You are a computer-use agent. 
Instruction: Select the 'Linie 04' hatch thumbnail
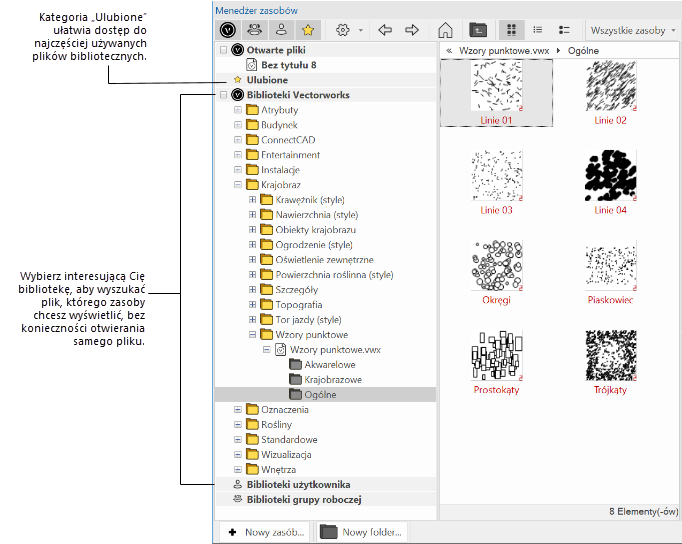click(x=609, y=175)
